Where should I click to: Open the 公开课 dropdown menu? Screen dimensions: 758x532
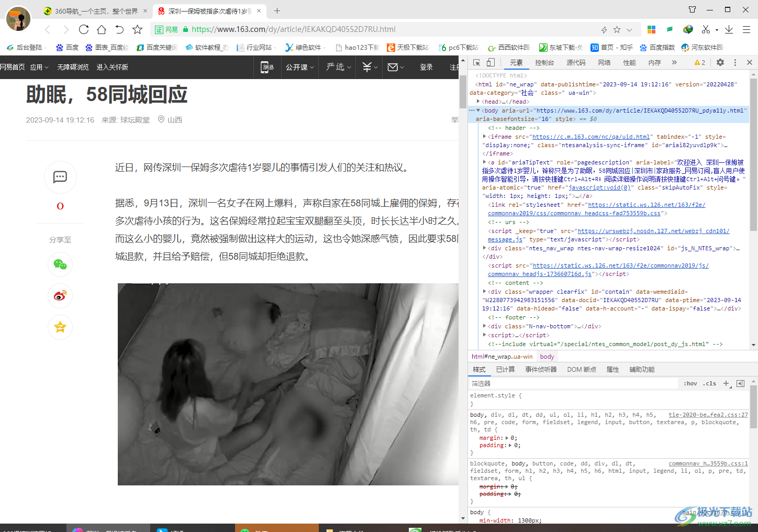[x=300, y=67]
